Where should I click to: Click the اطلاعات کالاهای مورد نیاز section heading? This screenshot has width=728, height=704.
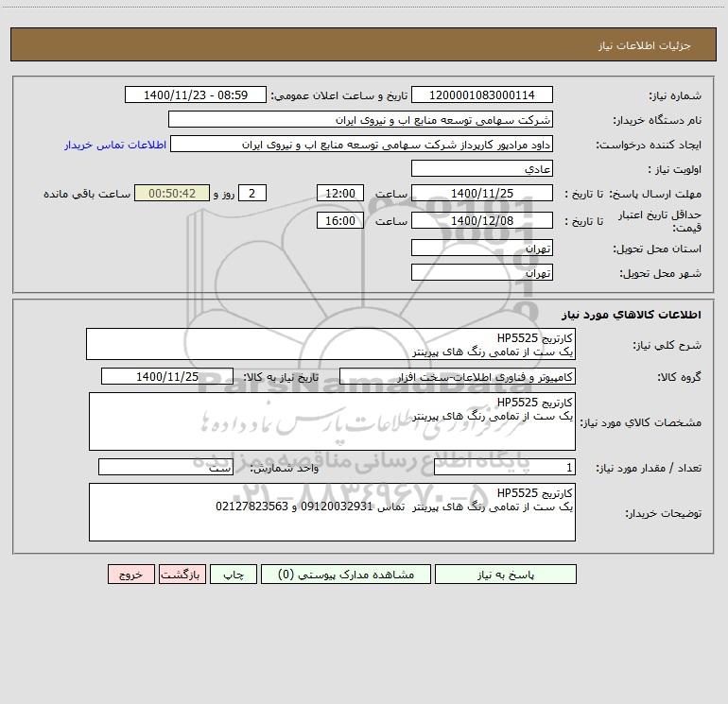632,315
